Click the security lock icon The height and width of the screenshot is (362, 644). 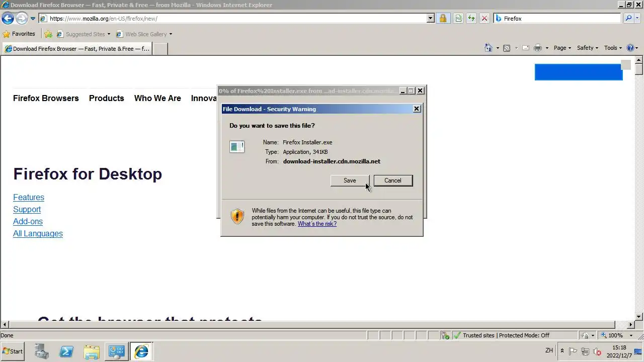click(x=443, y=19)
